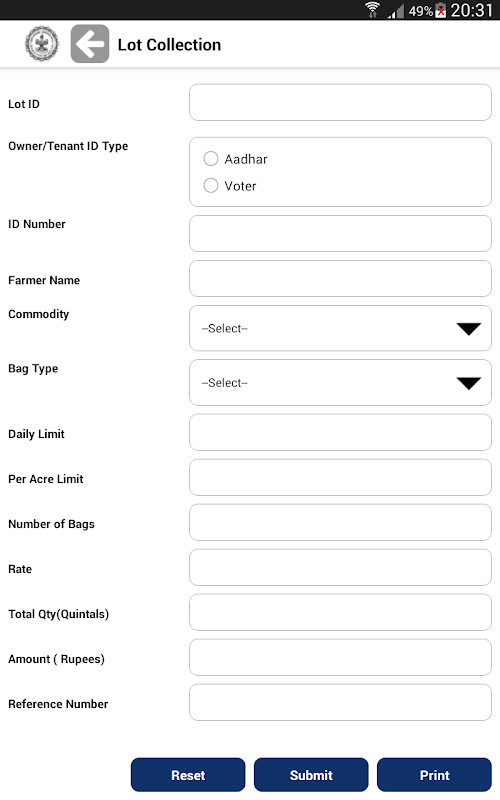
Task: Tap the back arrow icon
Action: [x=90, y=44]
